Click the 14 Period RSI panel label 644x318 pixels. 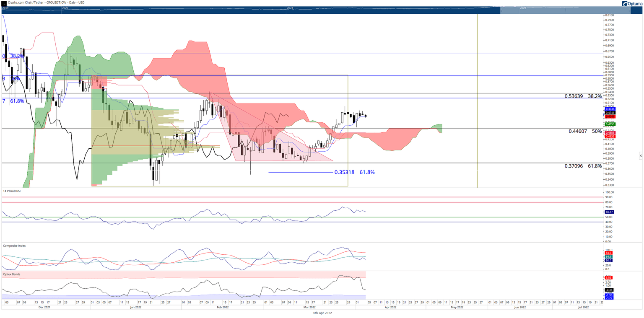click(12, 191)
